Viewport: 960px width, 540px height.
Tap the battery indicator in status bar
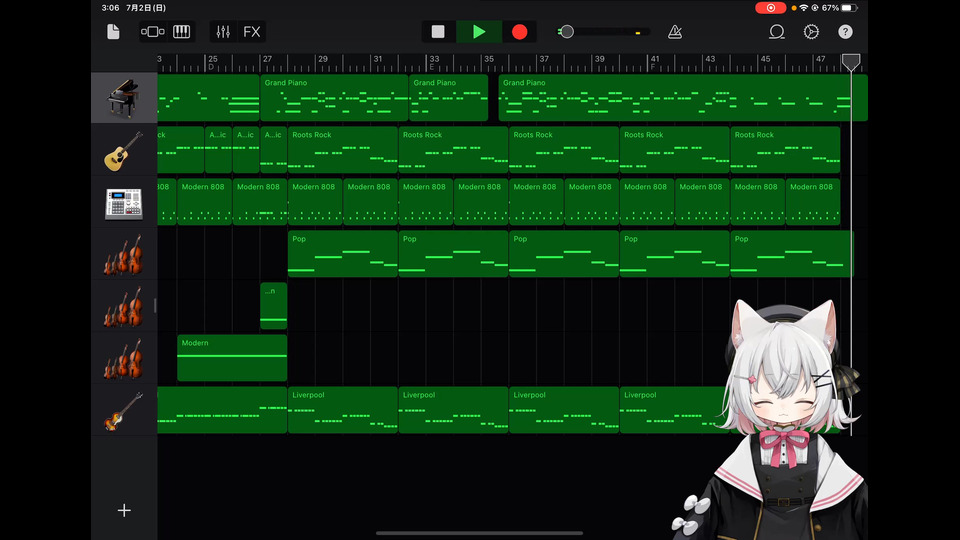pyautogui.click(x=850, y=8)
